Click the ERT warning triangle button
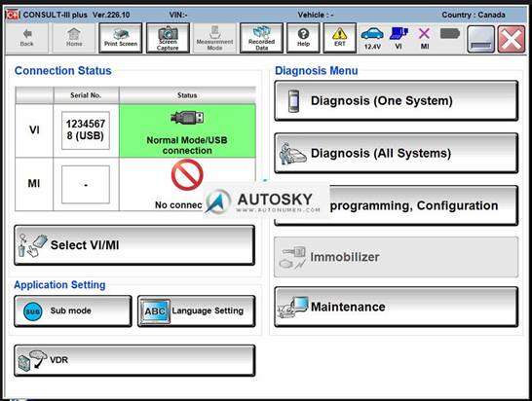532x401 pixels. (340, 38)
